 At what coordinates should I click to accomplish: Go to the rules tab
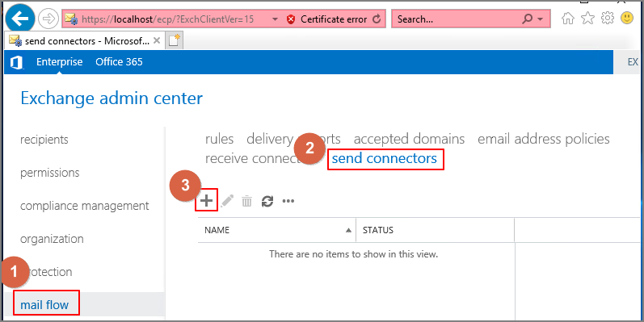click(x=219, y=139)
